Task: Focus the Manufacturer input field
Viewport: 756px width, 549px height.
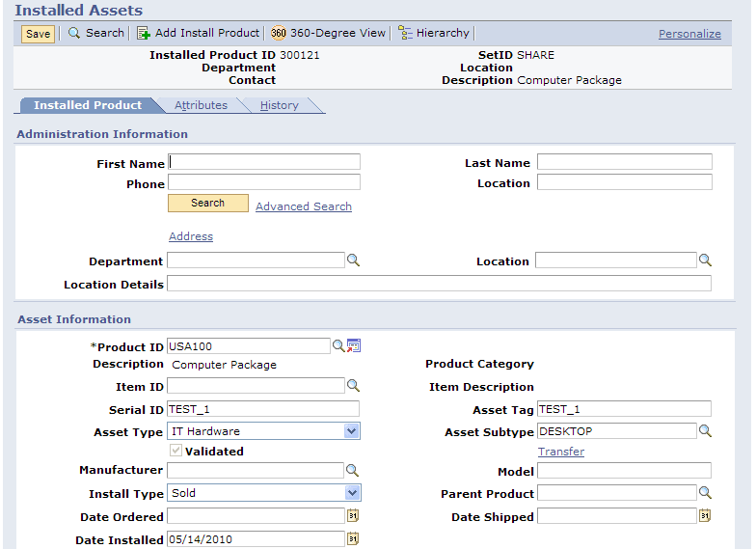Action: 256,471
